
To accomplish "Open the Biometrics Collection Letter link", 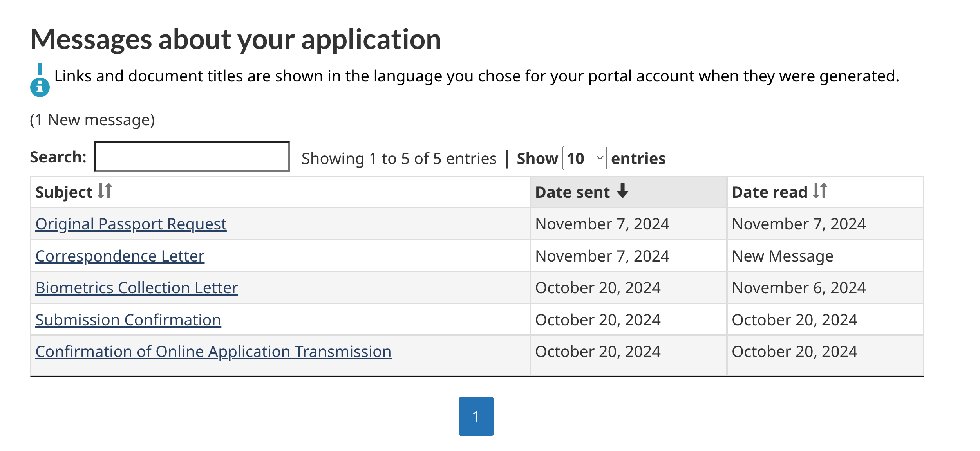I will click(x=136, y=288).
